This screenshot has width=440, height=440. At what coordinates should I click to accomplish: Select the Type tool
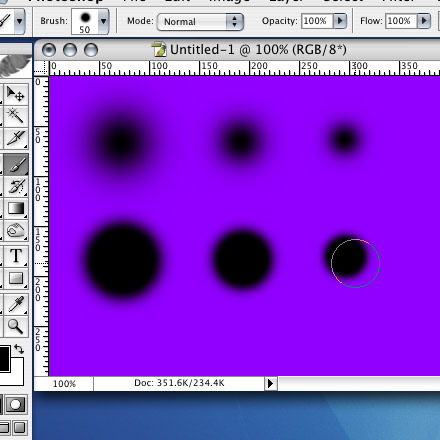[x=15, y=256]
